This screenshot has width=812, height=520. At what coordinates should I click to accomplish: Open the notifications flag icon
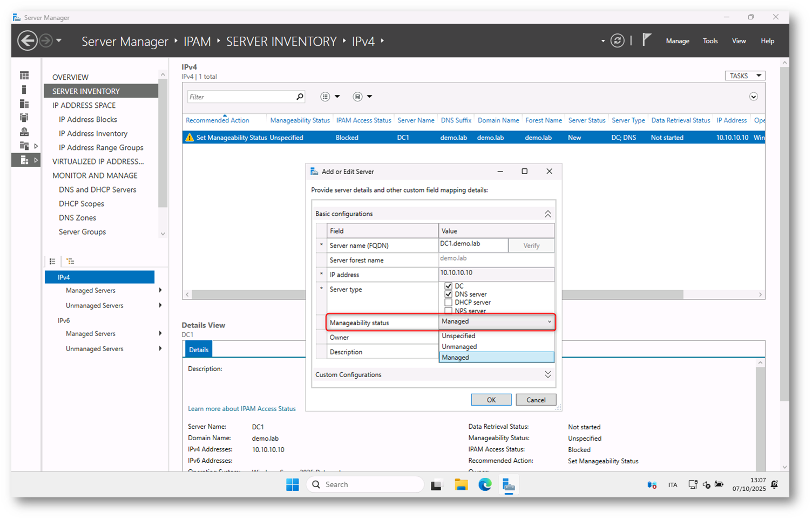646,40
